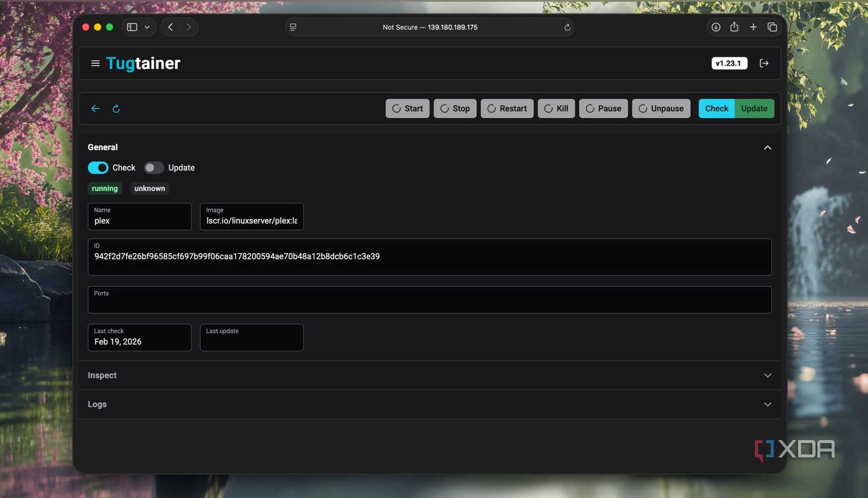Stop the plex container
The height and width of the screenshot is (498, 868).
click(455, 108)
